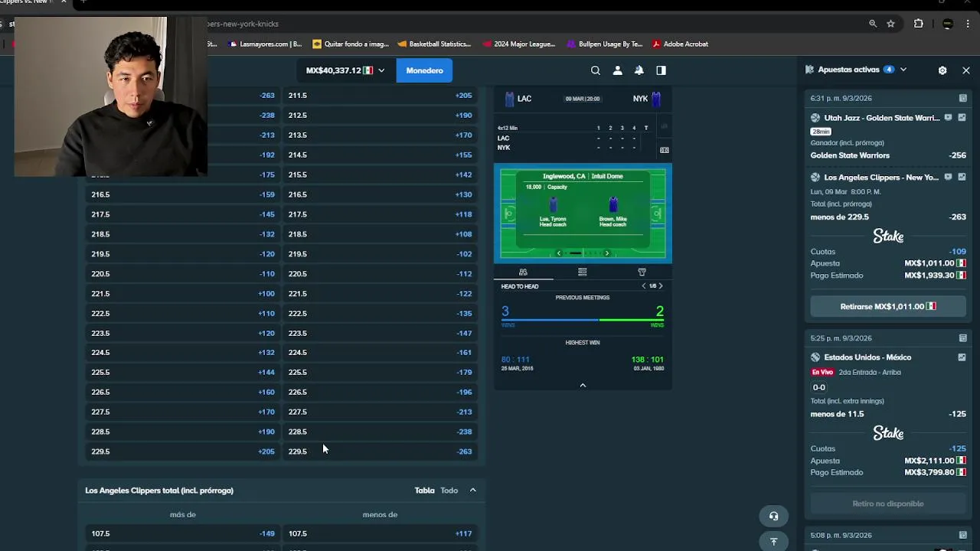Open the Basketball Statistics bookmark
The width and height of the screenshot is (980, 551).
[x=433, y=44]
